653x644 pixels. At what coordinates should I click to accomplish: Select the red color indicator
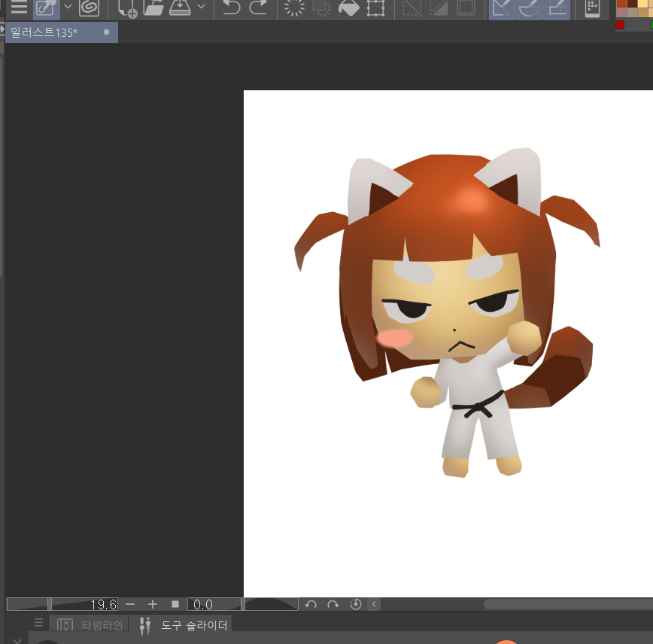[x=620, y=25]
